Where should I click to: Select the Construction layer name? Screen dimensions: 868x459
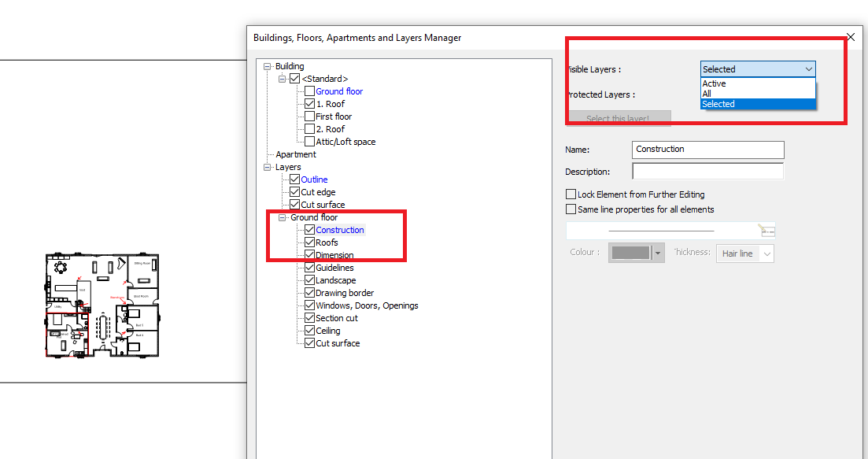pyautogui.click(x=340, y=230)
